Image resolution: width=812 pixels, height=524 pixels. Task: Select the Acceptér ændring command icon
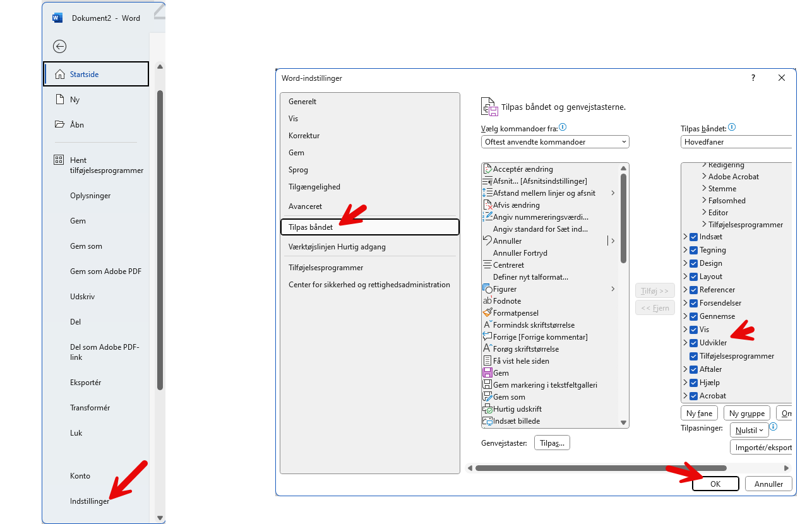point(487,169)
